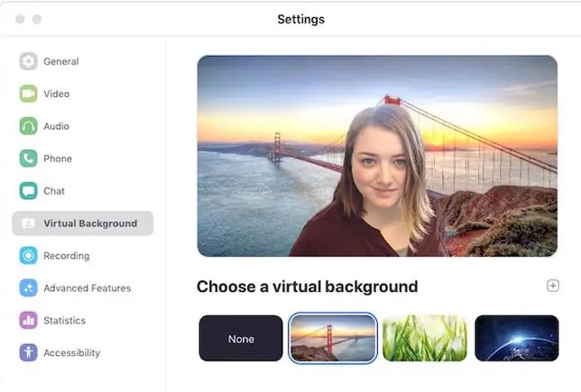Click the large video preview image
The height and width of the screenshot is (392, 581).
pos(377,156)
